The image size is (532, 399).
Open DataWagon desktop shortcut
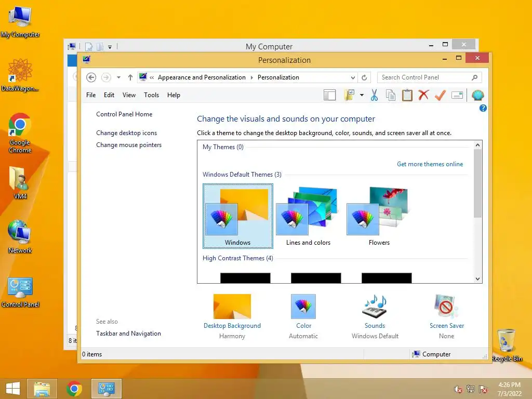[x=20, y=75]
